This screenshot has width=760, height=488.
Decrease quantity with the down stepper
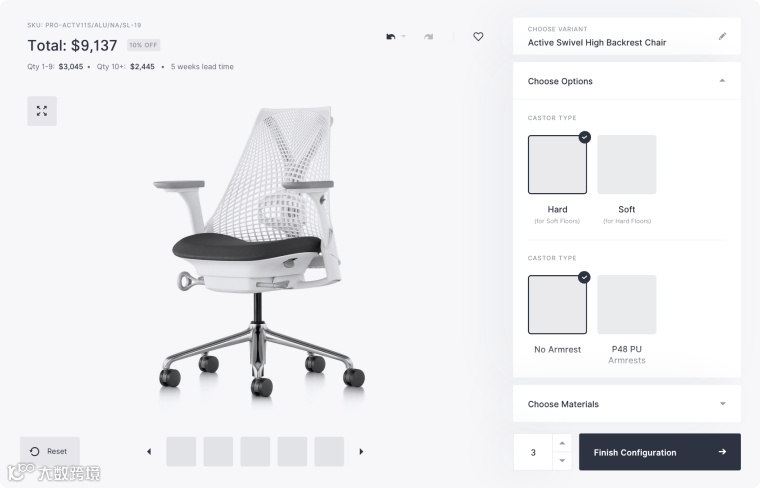click(562, 460)
